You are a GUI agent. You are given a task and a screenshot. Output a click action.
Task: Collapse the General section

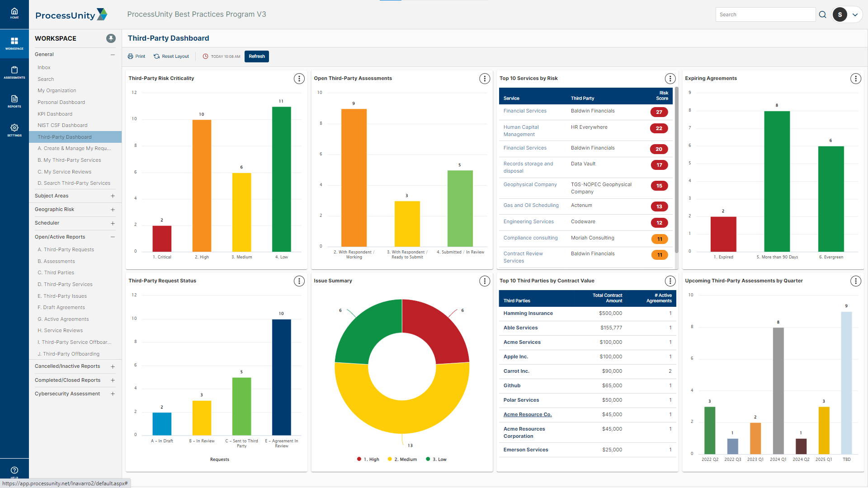click(113, 55)
